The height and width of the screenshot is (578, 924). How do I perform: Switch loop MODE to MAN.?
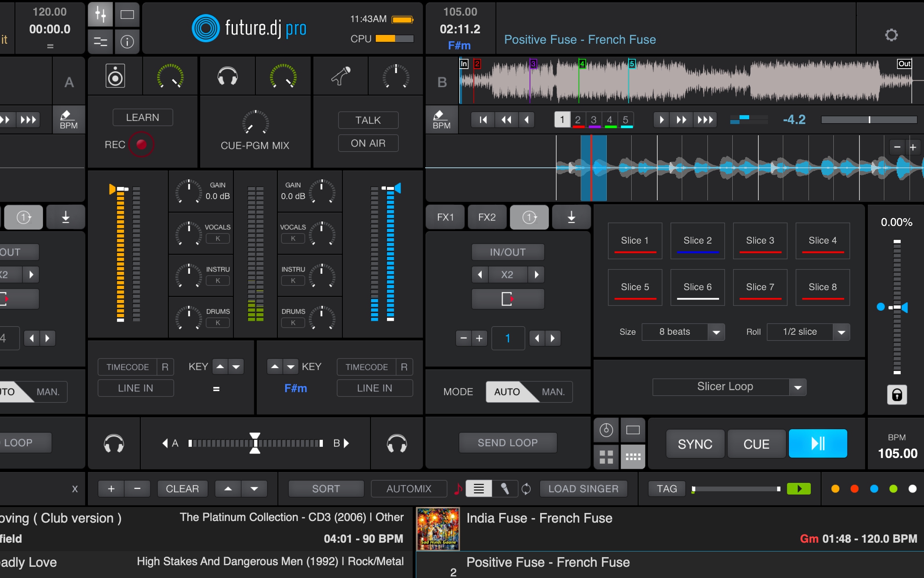[554, 392]
